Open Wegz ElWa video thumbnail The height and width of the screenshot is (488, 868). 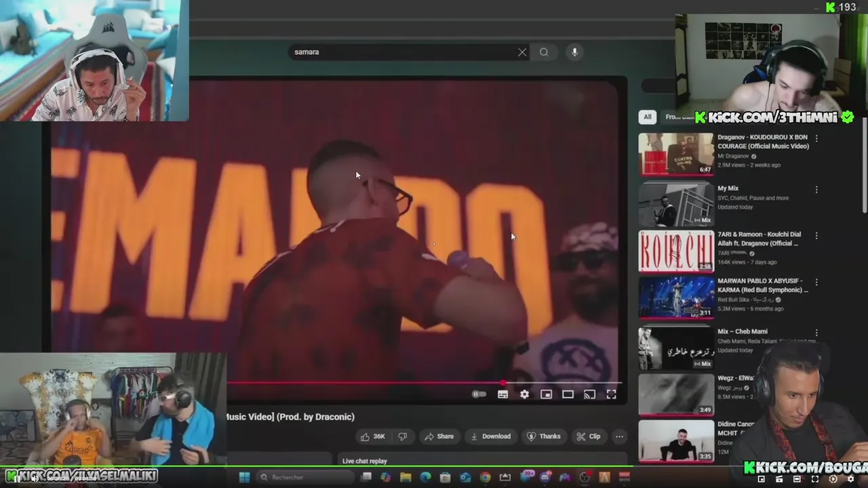[676, 394]
